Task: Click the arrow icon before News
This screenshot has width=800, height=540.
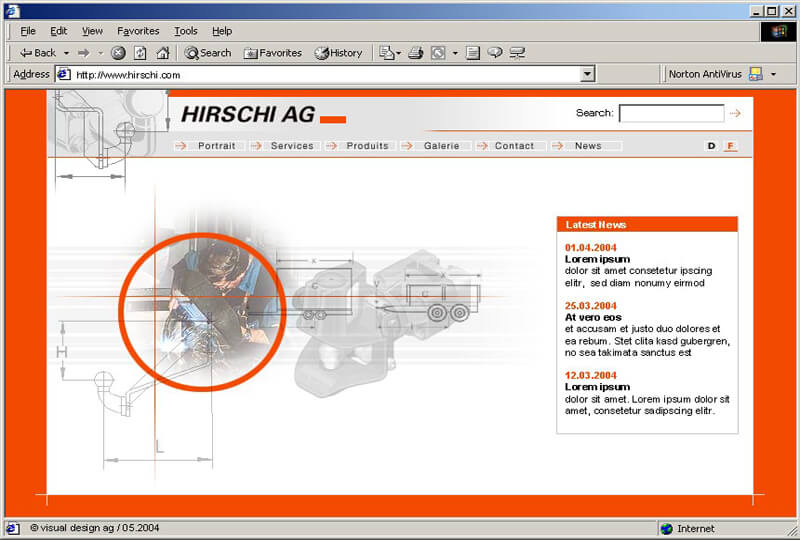Action: tap(557, 146)
